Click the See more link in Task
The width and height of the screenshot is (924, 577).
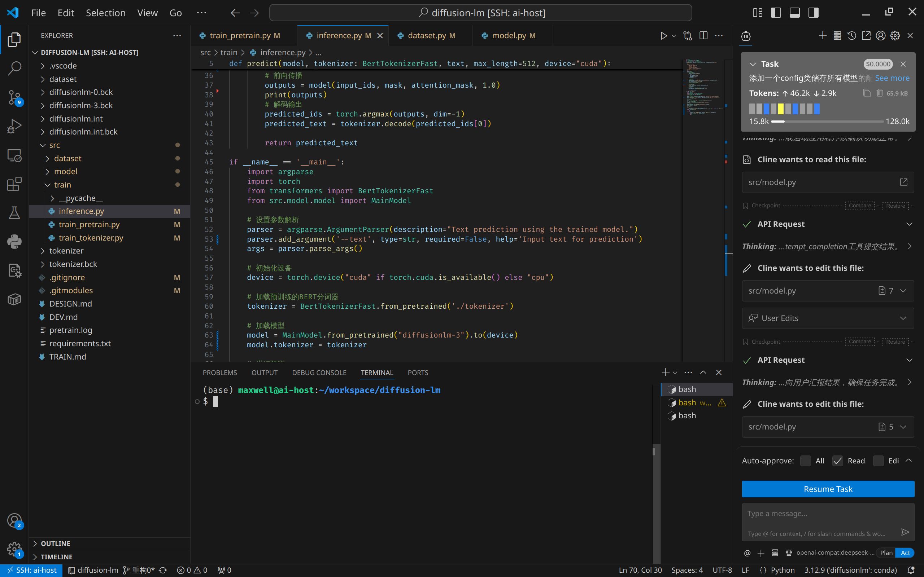pyautogui.click(x=892, y=78)
